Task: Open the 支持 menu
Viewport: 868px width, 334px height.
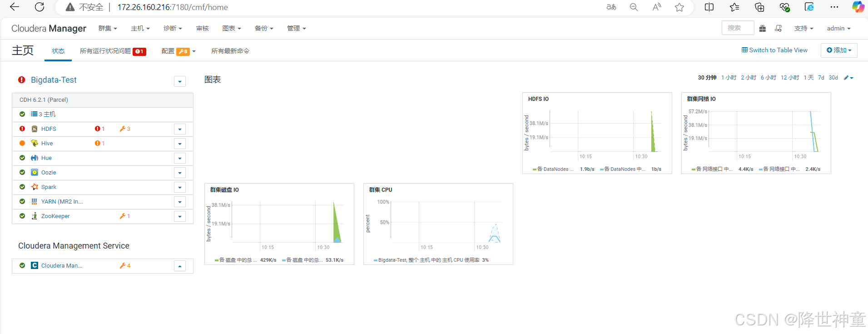Action: click(804, 28)
